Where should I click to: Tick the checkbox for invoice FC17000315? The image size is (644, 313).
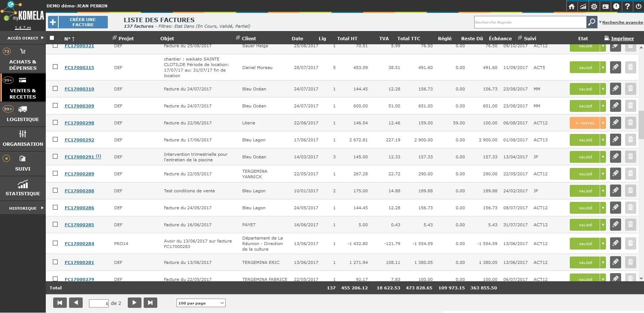tap(55, 67)
